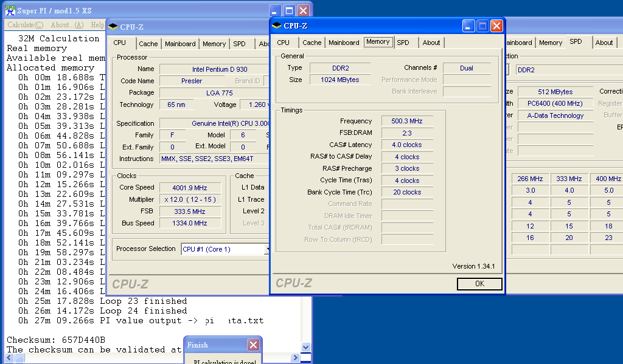
Task: Click the FSB 333.5 MHz value
Action: (190, 211)
